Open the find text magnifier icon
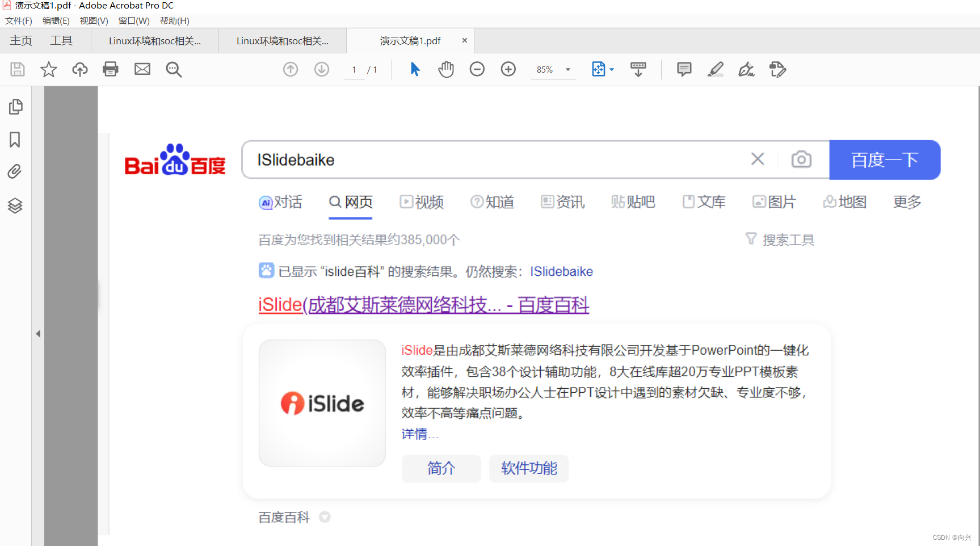The width and height of the screenshot is (980, 546). pos(174,69)
